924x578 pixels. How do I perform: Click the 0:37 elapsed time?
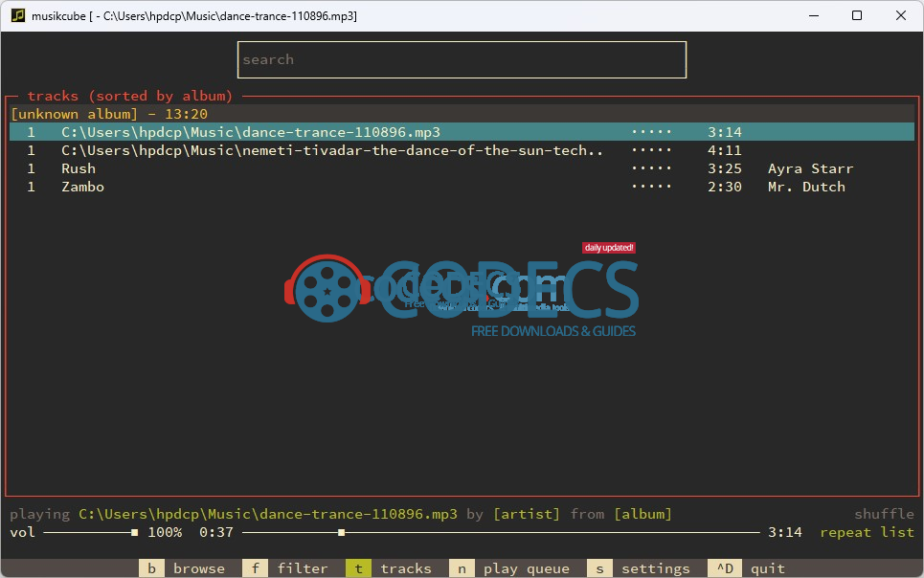coord(216,532)
